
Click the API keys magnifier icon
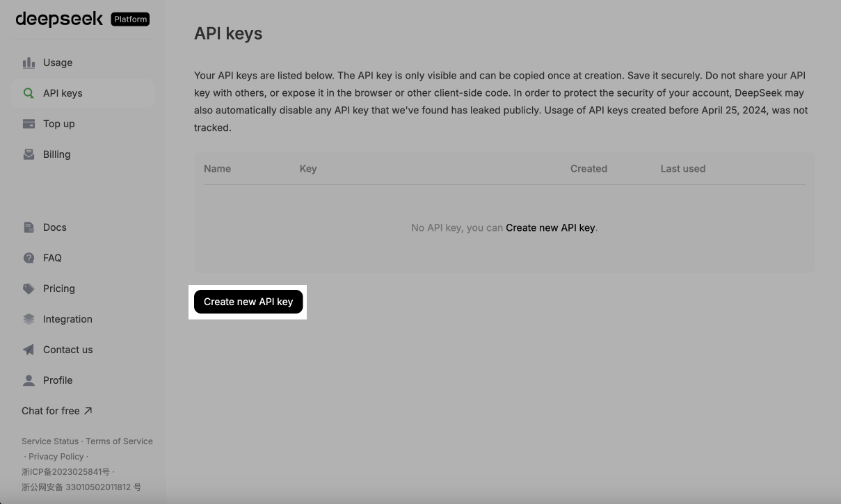point(29,93)
